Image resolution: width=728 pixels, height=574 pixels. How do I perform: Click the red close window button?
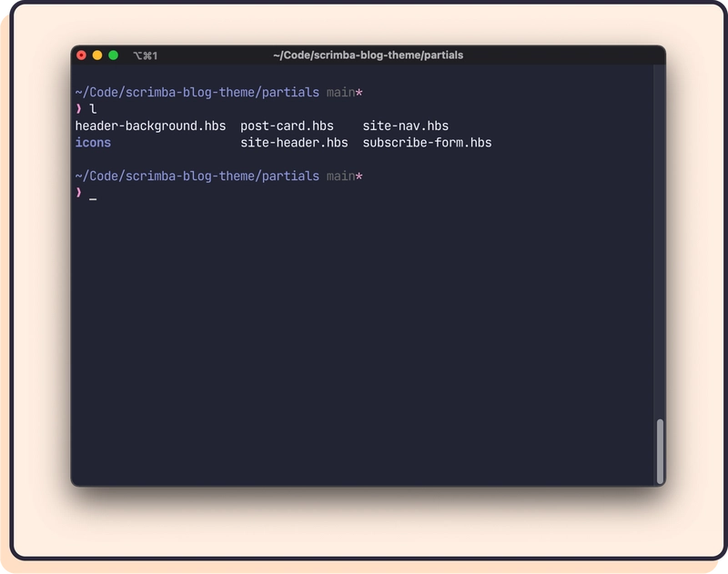(x=81, y=55)
